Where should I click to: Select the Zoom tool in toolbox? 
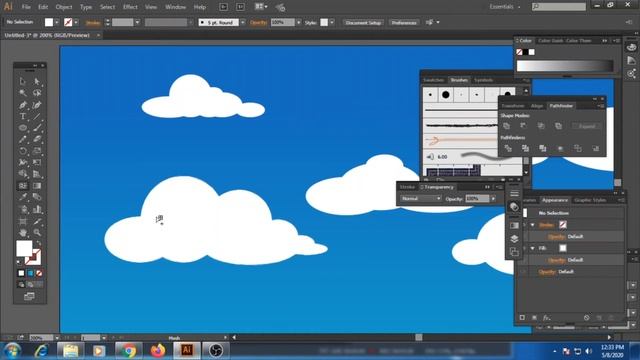[37, 233]
